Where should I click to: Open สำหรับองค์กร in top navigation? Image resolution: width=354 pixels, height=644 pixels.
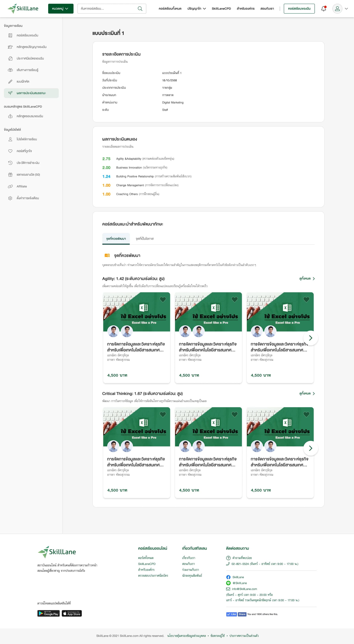(245, 8)
